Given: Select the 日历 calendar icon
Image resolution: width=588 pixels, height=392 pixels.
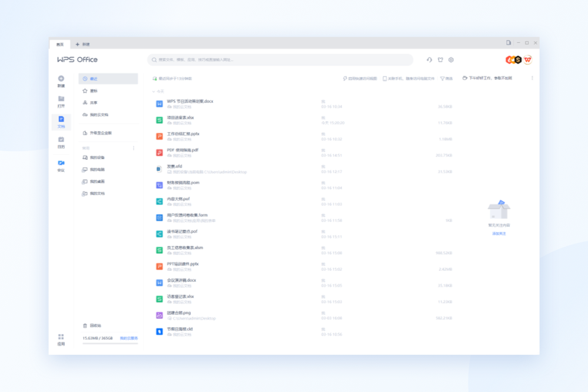Looking at the screenshot, I should [x=61, y=140].
